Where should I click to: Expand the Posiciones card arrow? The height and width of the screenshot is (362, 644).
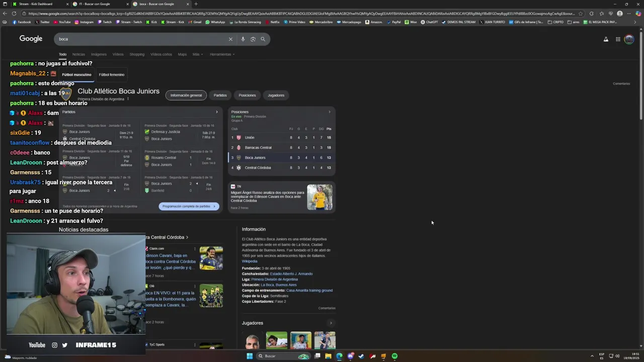330,112
